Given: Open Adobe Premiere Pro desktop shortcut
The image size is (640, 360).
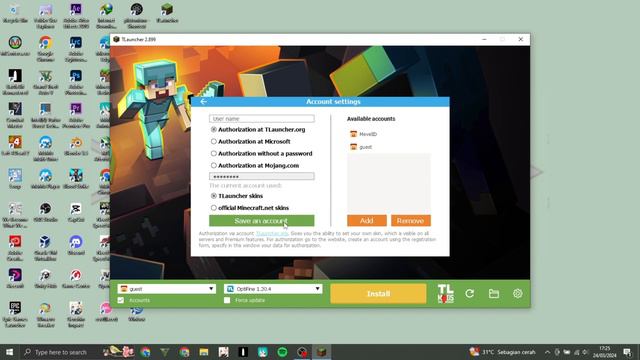Looking at the screenshot, I should pyautogui.click(x=76, y=116).
